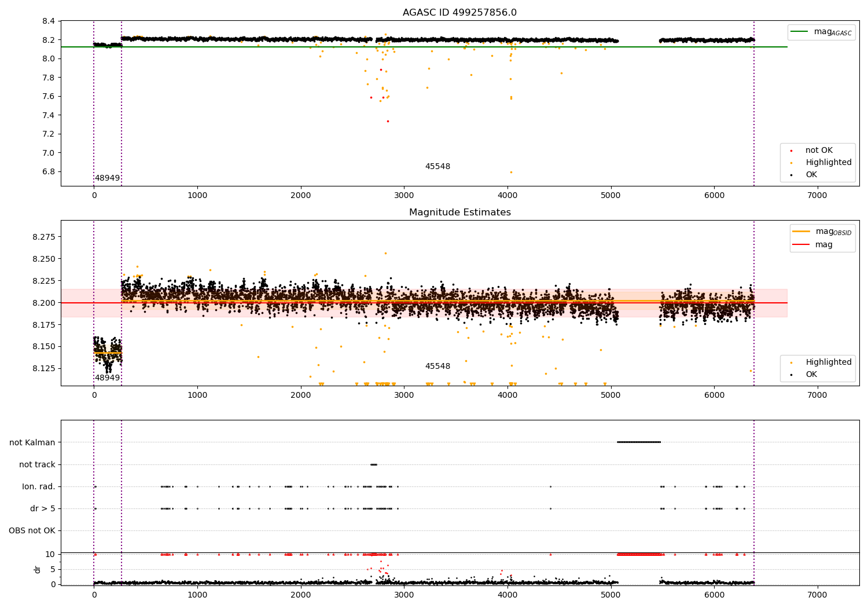Click the 8.175 y-axis tick label
The image size is (868, 608).
(x=44, y=325)
